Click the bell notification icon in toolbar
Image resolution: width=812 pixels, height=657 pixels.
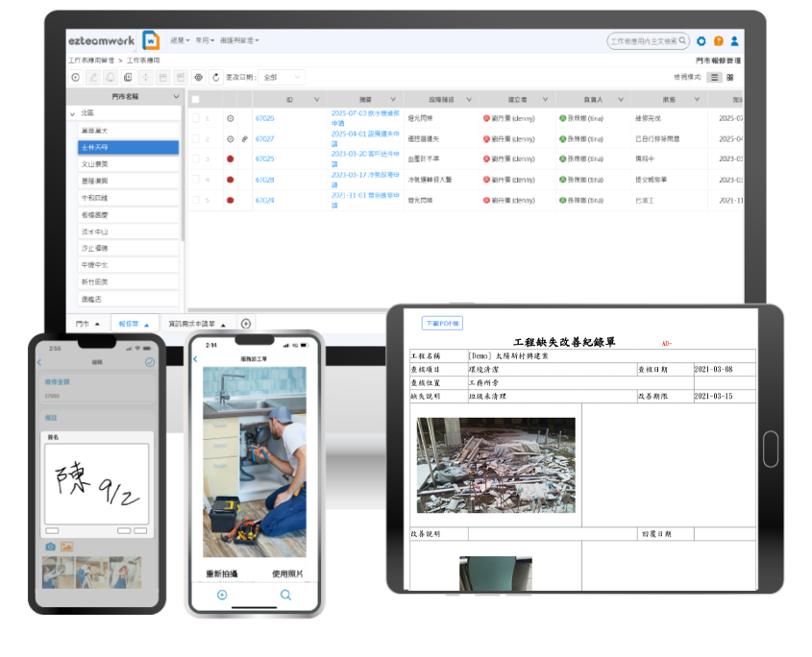click(111, 78)
